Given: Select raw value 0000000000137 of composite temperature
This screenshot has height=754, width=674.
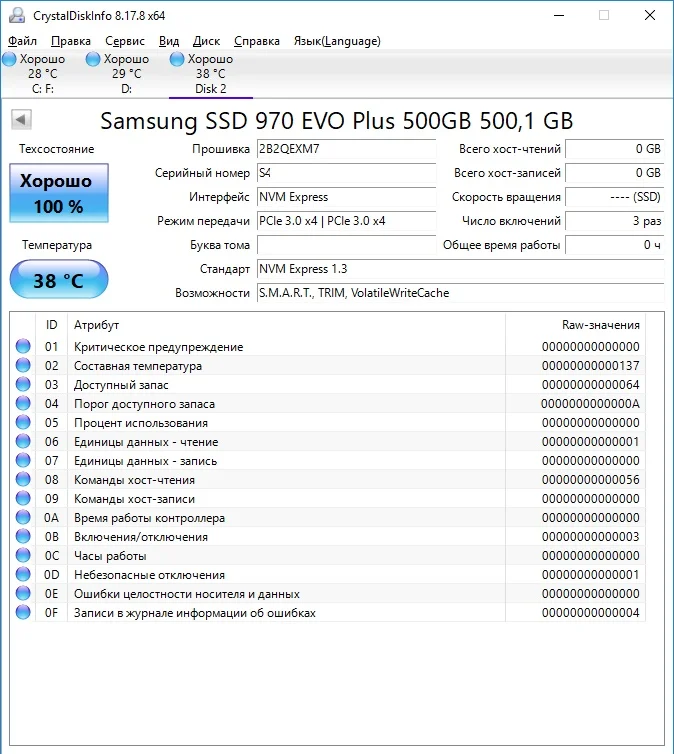Looking at the screenshot, I should 590,366.
